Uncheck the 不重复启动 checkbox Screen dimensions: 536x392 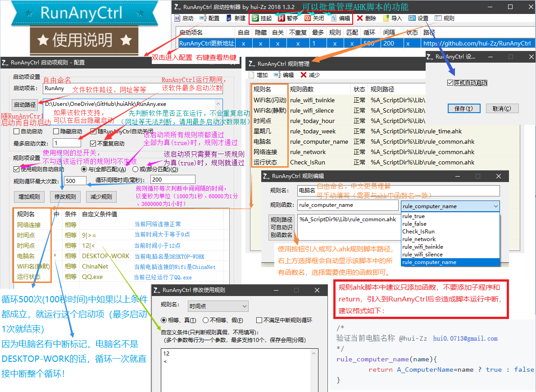[93, 143]
